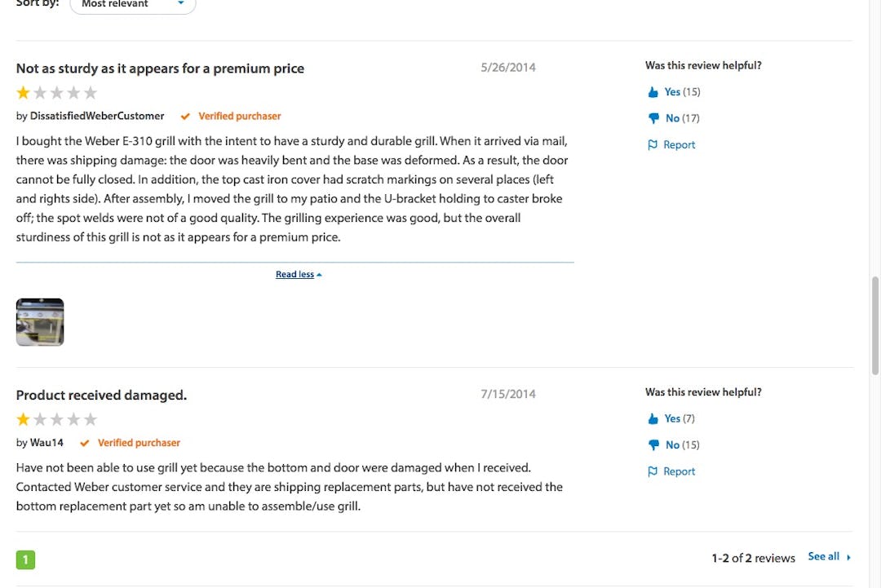Select the flag icon to report the first review
881x588 pixels.
click(653, 144)
